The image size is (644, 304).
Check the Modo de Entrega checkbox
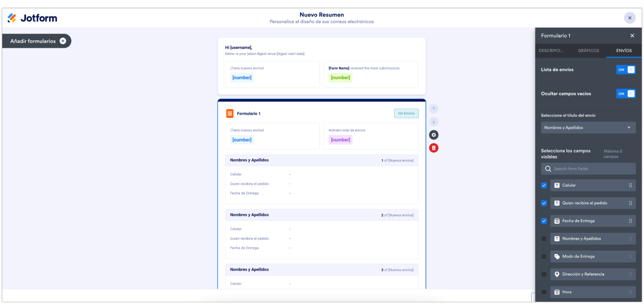(x=544, y=257)
